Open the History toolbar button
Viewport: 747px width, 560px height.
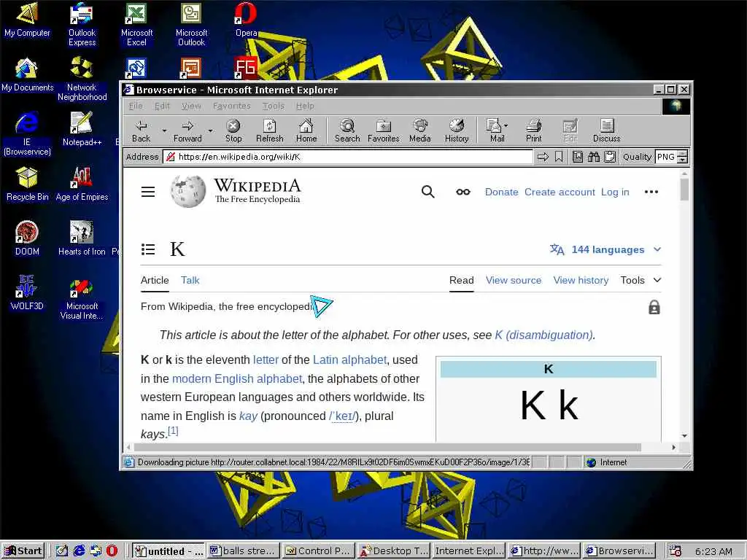(x=457, y=131)
